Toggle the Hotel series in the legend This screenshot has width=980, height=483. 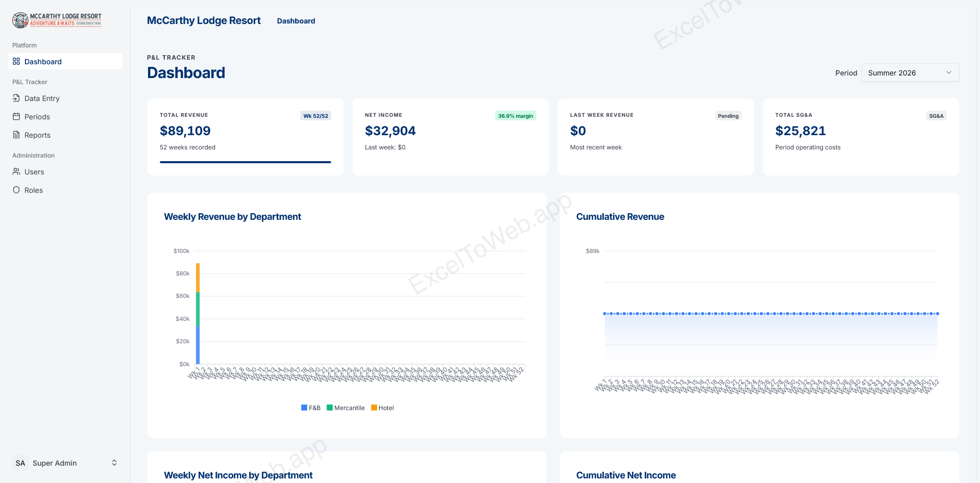click(382, 408)
